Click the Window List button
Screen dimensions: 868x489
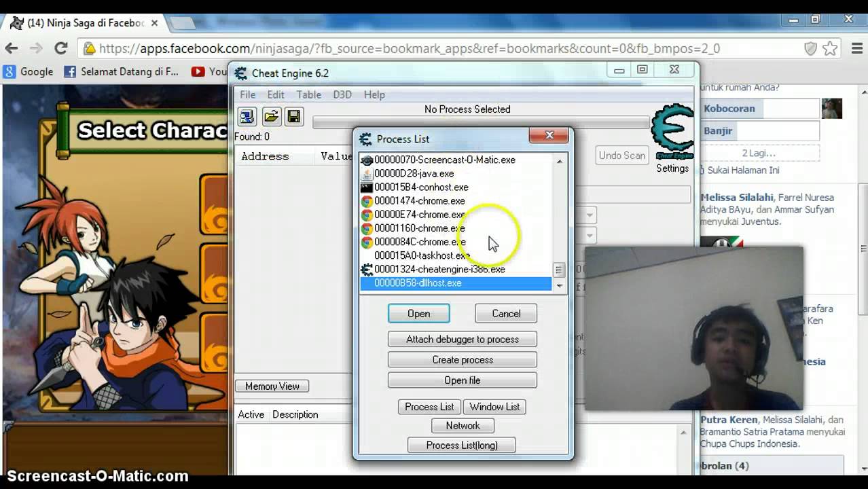coord(494,407)
